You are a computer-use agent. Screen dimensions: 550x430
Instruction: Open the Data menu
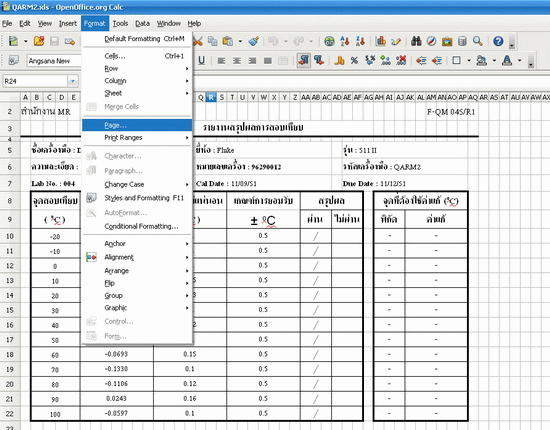pos(142,23)
